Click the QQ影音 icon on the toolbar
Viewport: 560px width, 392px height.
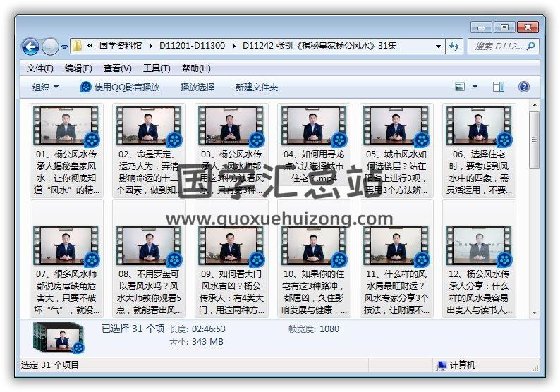86,87
